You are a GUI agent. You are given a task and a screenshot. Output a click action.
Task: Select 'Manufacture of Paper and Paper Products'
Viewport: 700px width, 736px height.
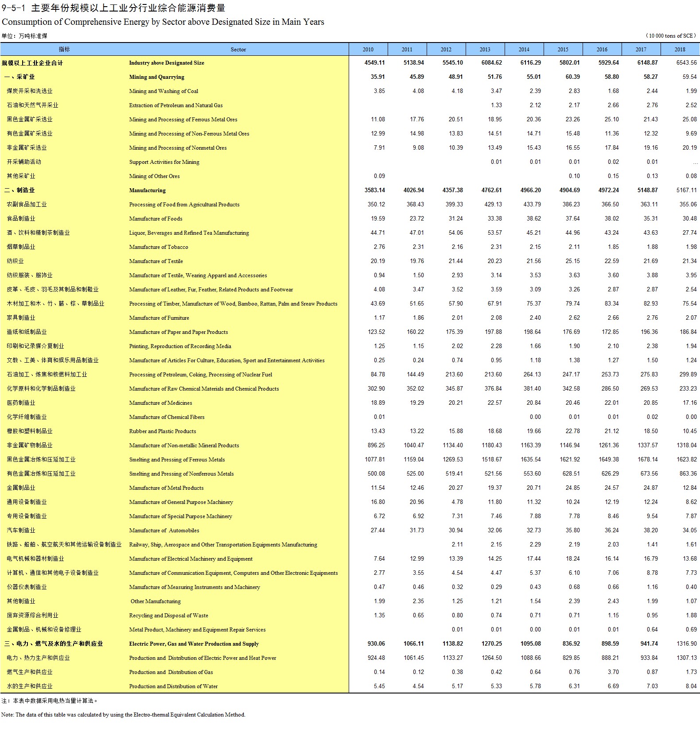(x=179, y=332)
